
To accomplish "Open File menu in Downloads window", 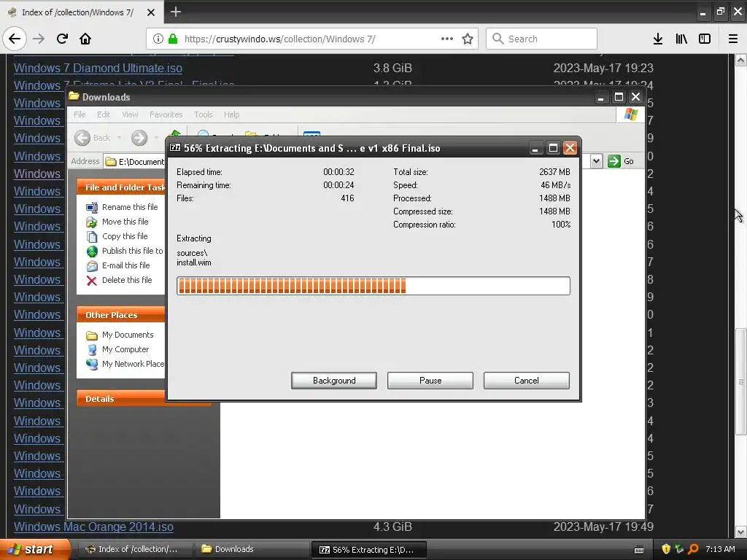I will point(80,114).
